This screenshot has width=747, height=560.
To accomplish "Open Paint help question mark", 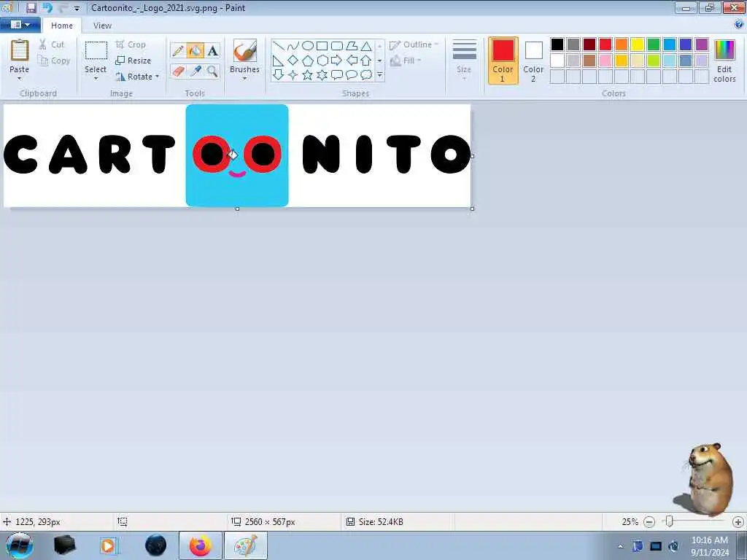I will [739, 24].
